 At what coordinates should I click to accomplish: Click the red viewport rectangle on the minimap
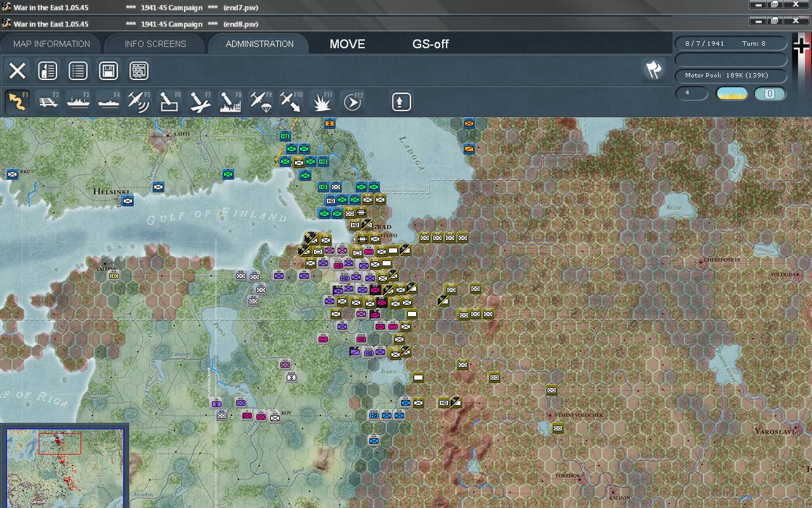[60, 443]
